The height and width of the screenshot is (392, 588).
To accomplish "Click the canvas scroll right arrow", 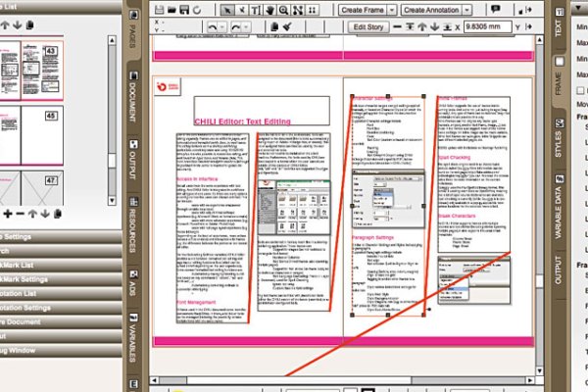I will 530,380.
